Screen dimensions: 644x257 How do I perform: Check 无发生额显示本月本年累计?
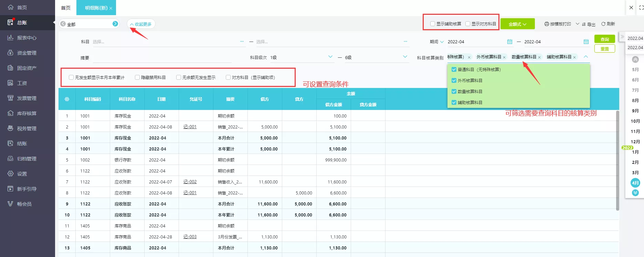point(71,77)
